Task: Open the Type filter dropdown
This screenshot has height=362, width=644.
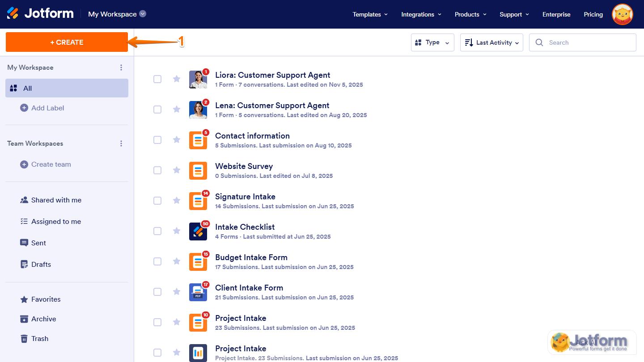Action: 432,42
